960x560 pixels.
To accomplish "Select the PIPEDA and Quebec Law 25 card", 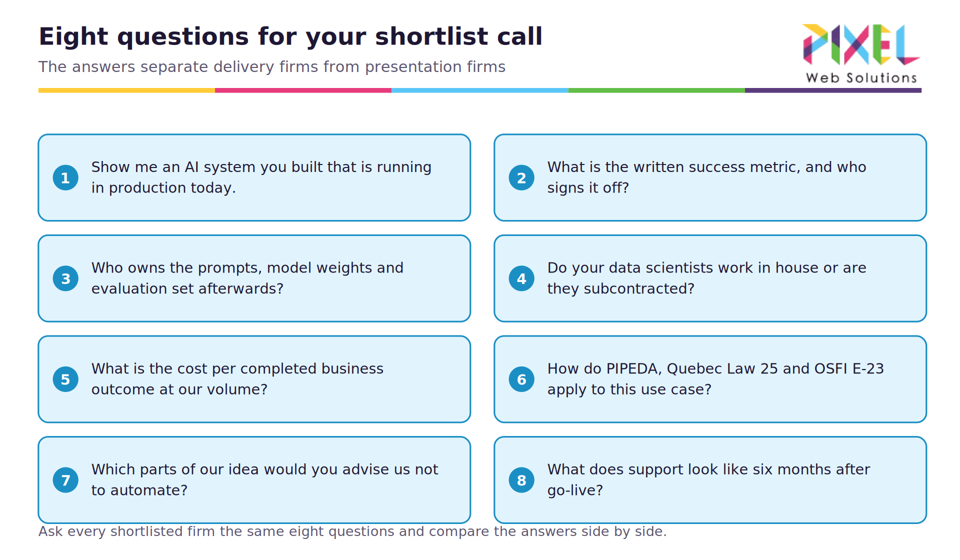I will pos(710,379).
